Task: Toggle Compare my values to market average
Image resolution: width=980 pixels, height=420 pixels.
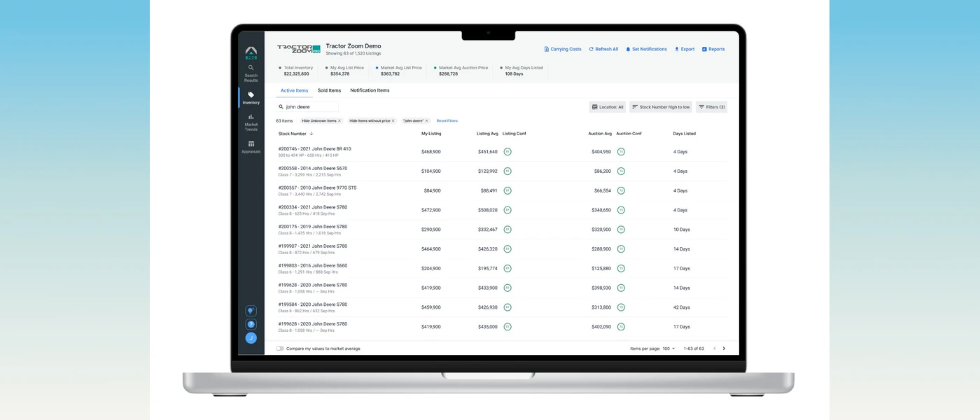Action: (x=280, y=349)
